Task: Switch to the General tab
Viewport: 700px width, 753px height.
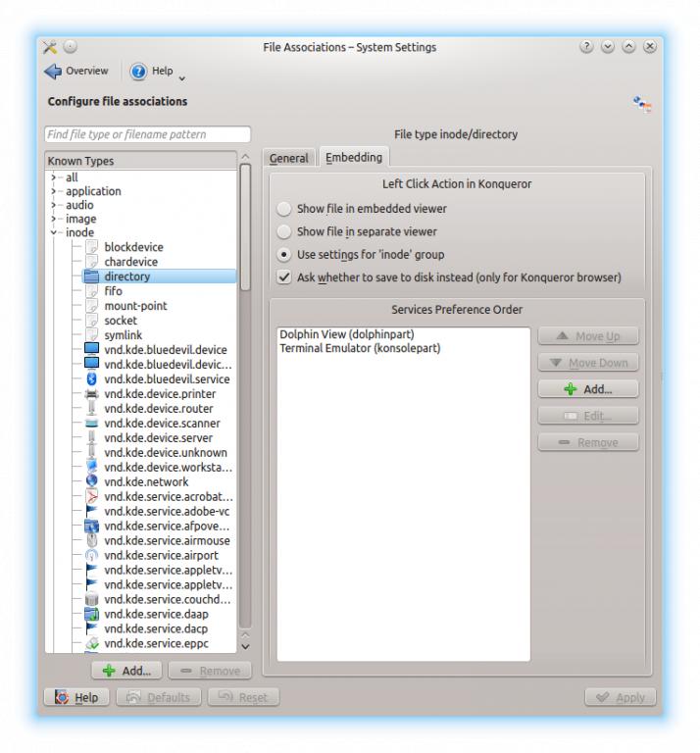Action: pyautogui.click(x=288, y=158)
